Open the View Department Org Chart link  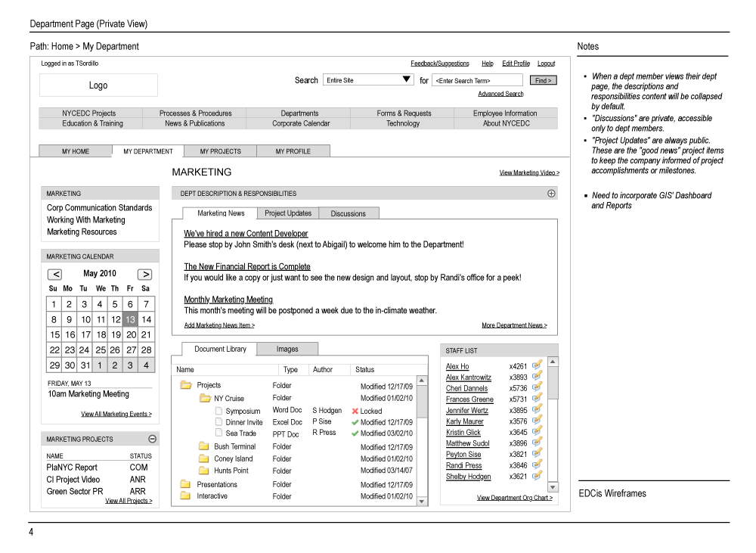[500, 497]
